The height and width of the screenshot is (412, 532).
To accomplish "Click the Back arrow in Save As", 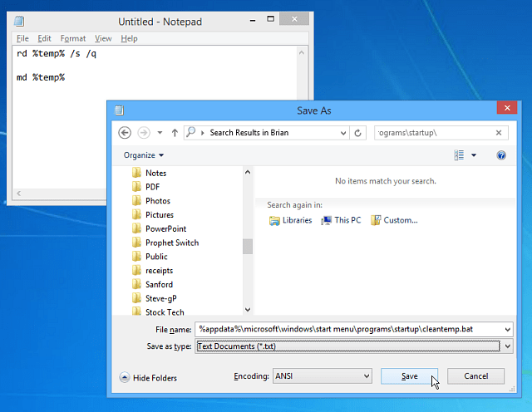I will 125,133.
